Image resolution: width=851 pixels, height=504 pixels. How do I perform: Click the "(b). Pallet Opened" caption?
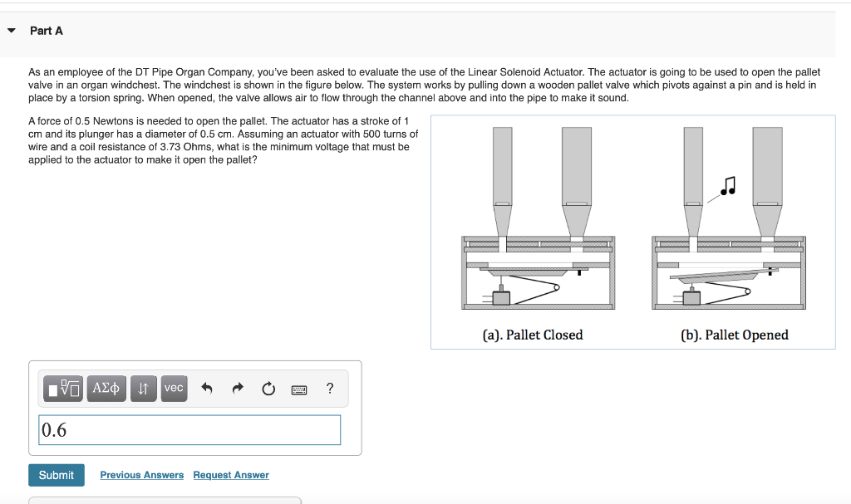coord(735,335)
